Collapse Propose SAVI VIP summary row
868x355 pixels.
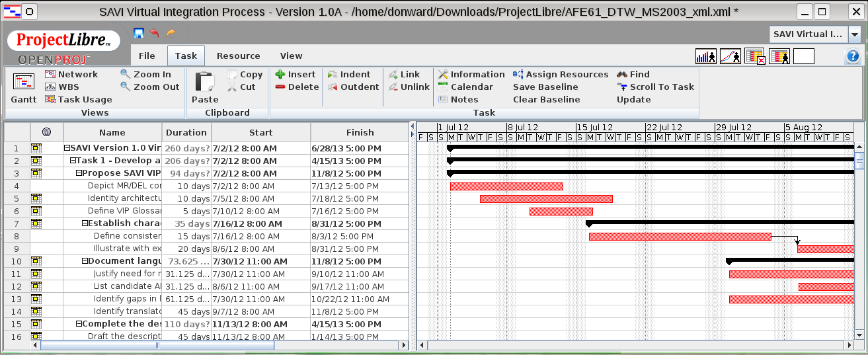coord(79,173)
